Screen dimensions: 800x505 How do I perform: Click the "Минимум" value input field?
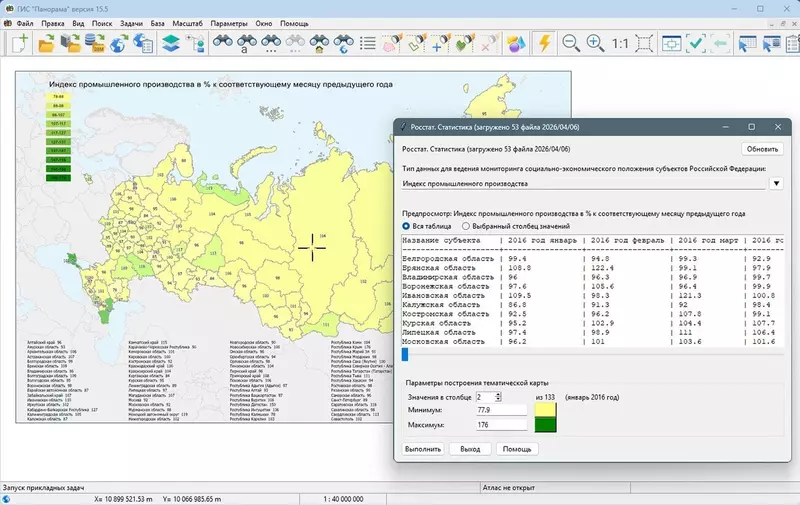click(x=501, y=410)
